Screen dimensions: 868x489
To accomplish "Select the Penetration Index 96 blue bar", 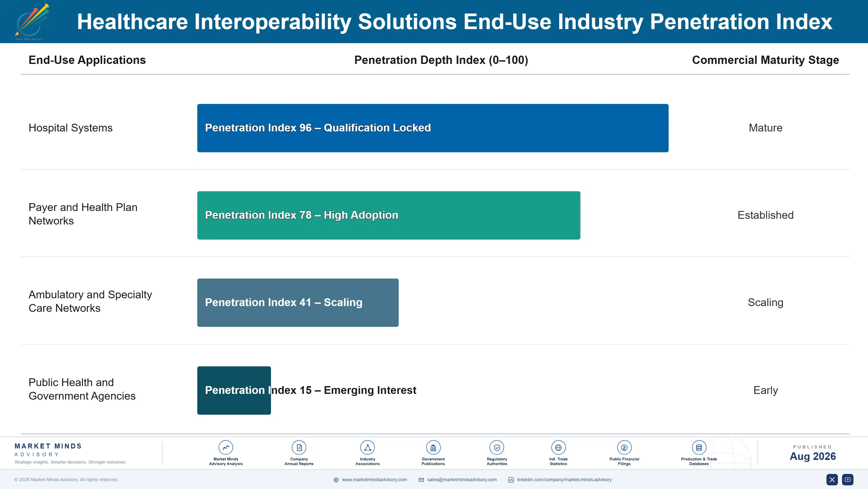I will pos(433,128).
